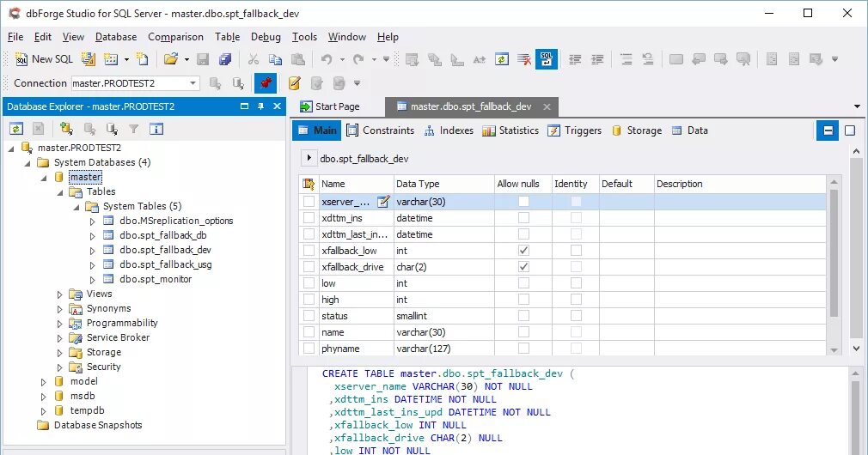Switch to the Indexes tab
This screenshot has height=455, width=868.
[449, 130]
